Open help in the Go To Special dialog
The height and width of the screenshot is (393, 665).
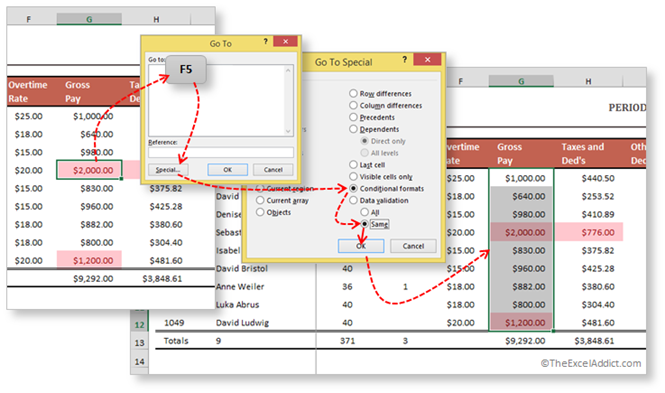[405, 60]
